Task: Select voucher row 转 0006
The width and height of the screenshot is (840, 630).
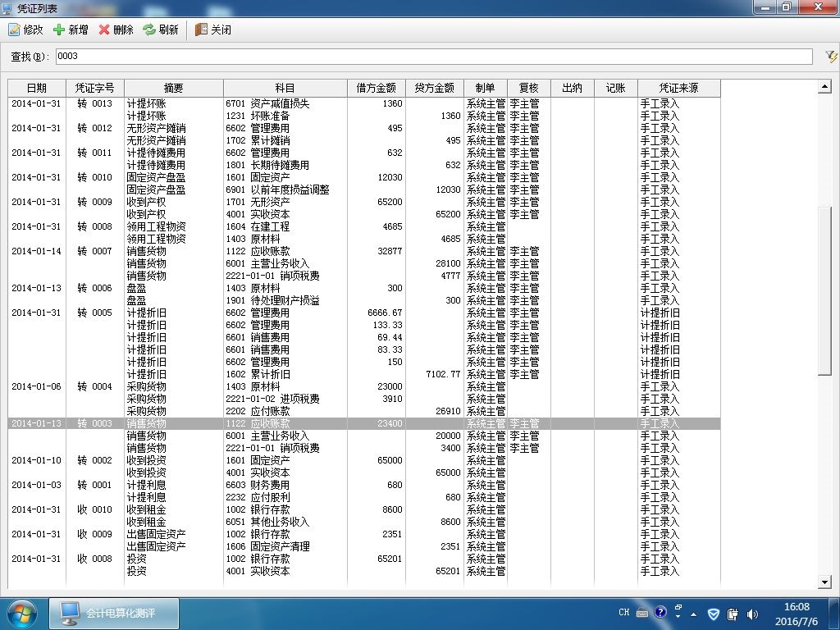Action: pos(364,288)
